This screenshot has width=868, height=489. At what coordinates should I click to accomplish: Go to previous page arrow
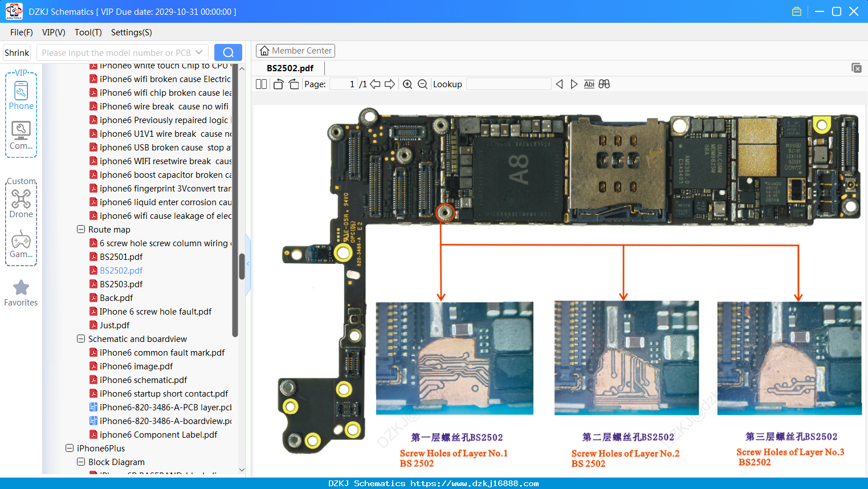point(375,84)
